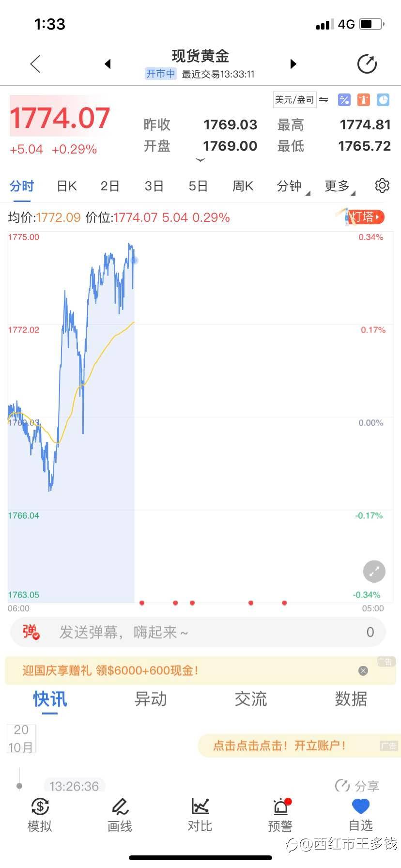Toggle 美元/盎司 unit switch
The width and height of the screenshot is (401, 868).
(301, 100)
